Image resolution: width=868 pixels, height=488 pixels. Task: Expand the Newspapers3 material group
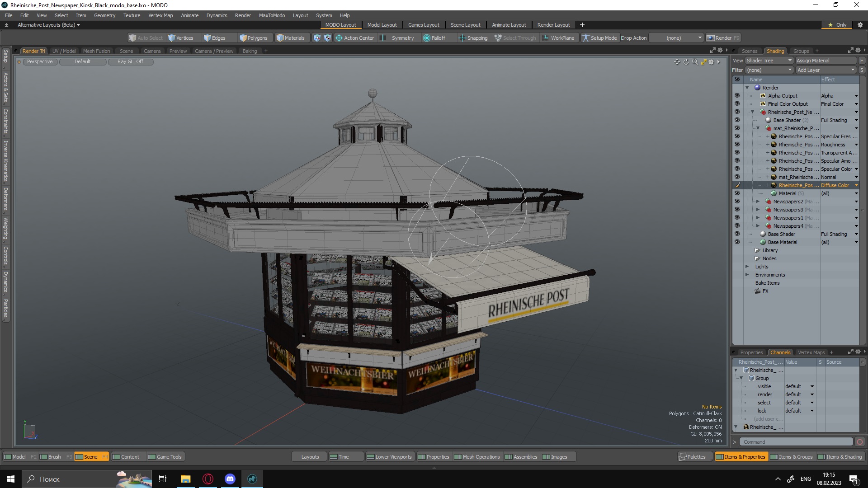tap(758, 210)
